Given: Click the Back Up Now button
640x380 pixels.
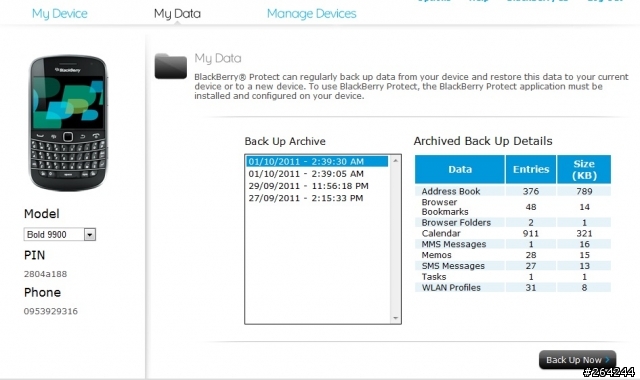Looking at the screenshot, I should point(578,360).
